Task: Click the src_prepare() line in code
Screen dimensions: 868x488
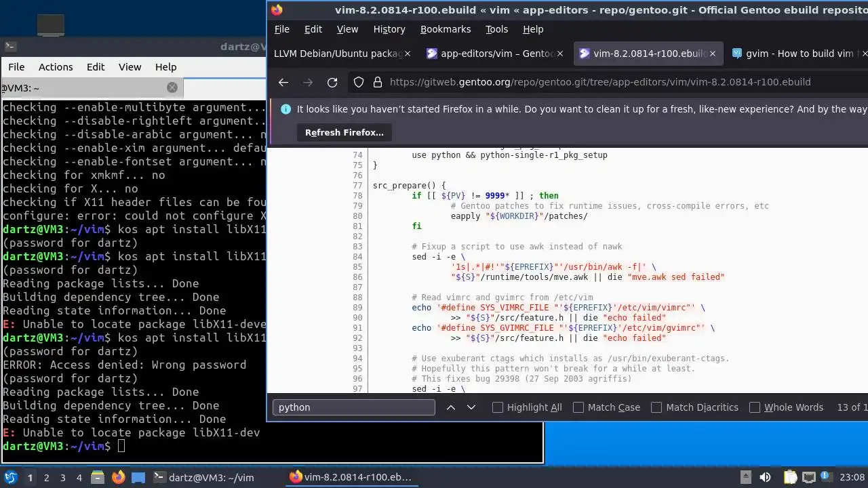Action: coord(410,186)
